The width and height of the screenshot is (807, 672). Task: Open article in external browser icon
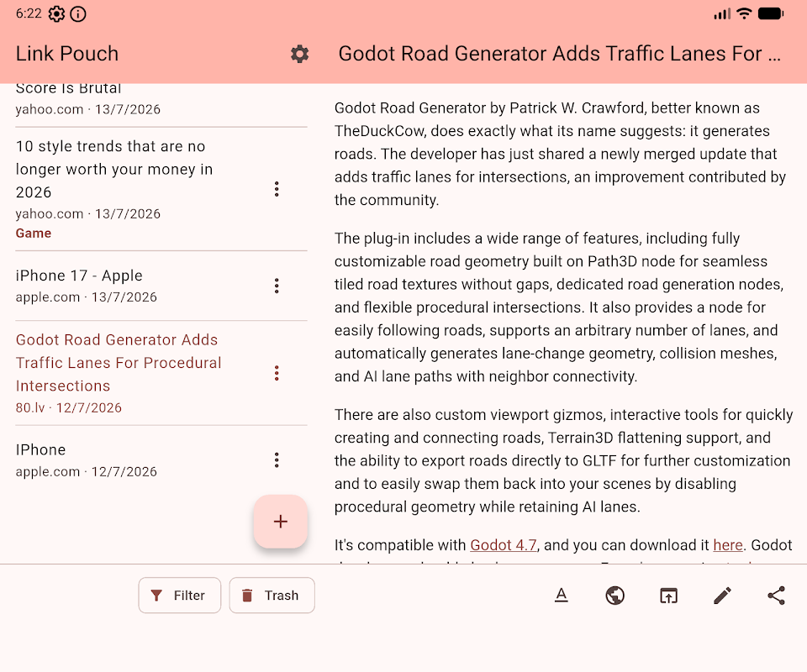pos(668,596)
